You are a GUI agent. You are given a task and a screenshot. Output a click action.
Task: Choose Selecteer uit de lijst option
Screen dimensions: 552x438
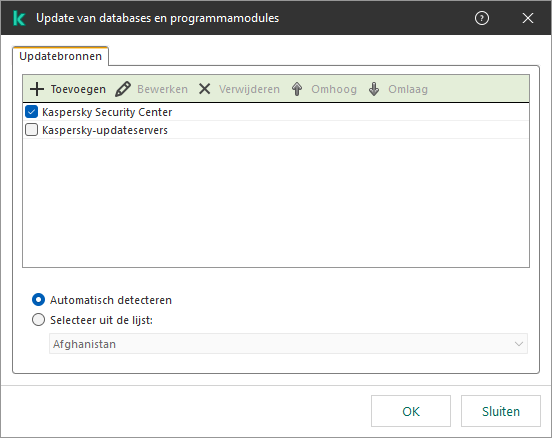click(38, 320)
